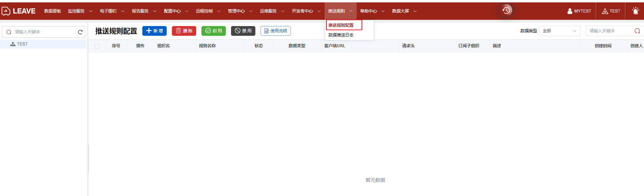The height and width of the screenshot is (196, 644).
Task: Click the green 启用 button
Action: [x=214, y=31]
